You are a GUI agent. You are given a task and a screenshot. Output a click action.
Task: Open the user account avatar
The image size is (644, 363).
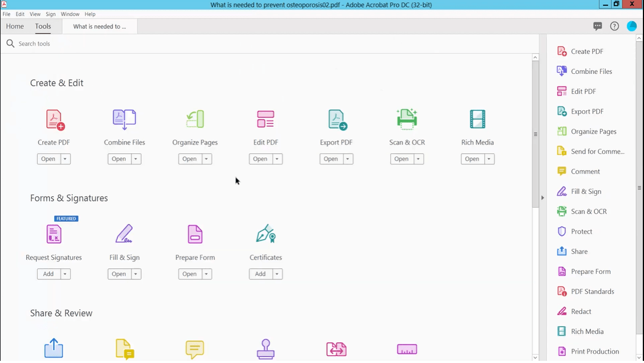click(632, 26)
